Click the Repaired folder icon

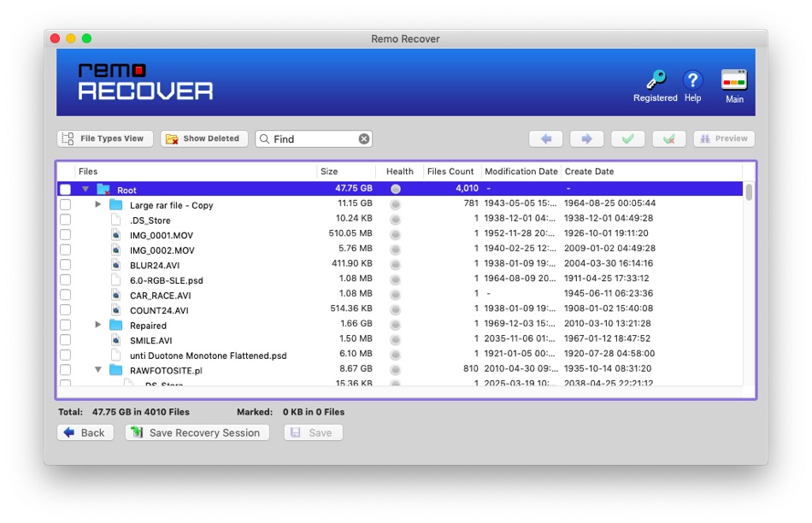(x=116, y=325)
